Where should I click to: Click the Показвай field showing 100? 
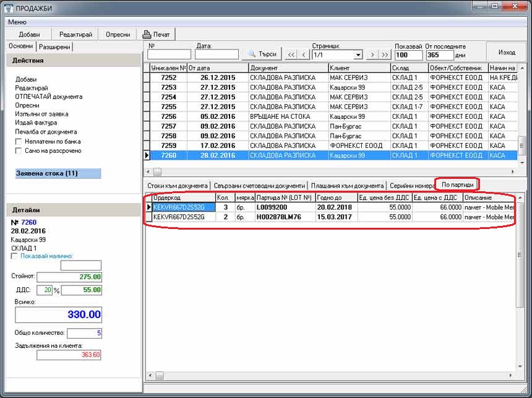(408, 55)
